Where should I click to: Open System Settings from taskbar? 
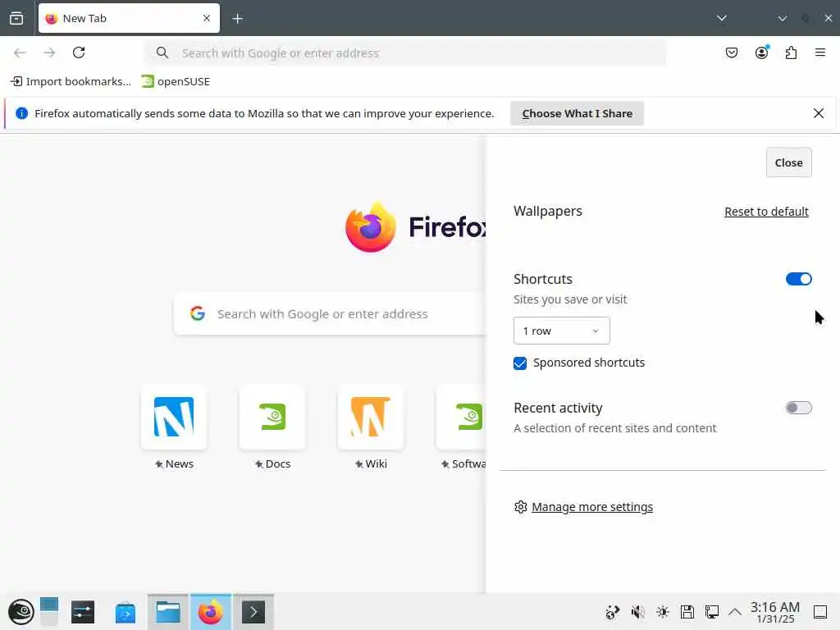(x=83, y=612)
